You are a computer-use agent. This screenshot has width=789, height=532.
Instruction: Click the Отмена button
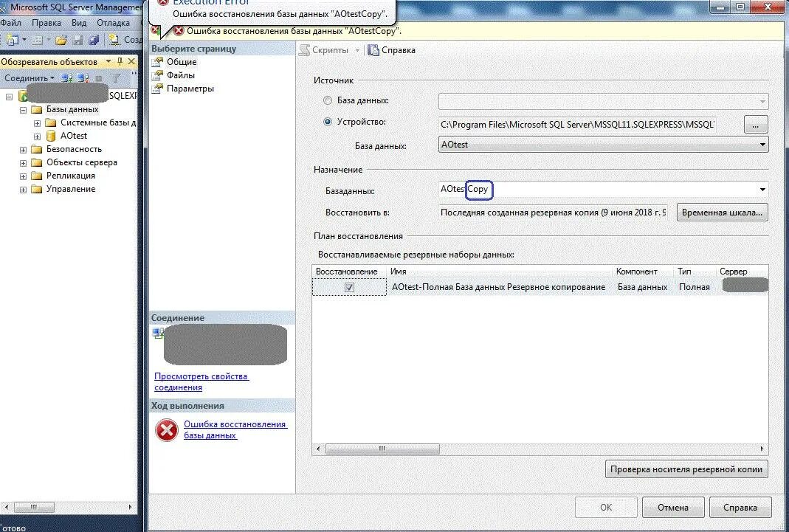[x=673, y=508]
